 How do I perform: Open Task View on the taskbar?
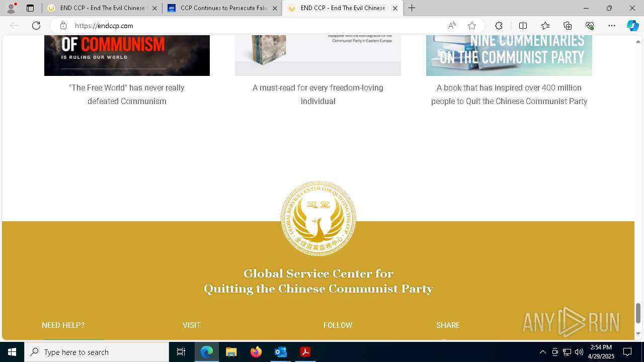(181, 352)
